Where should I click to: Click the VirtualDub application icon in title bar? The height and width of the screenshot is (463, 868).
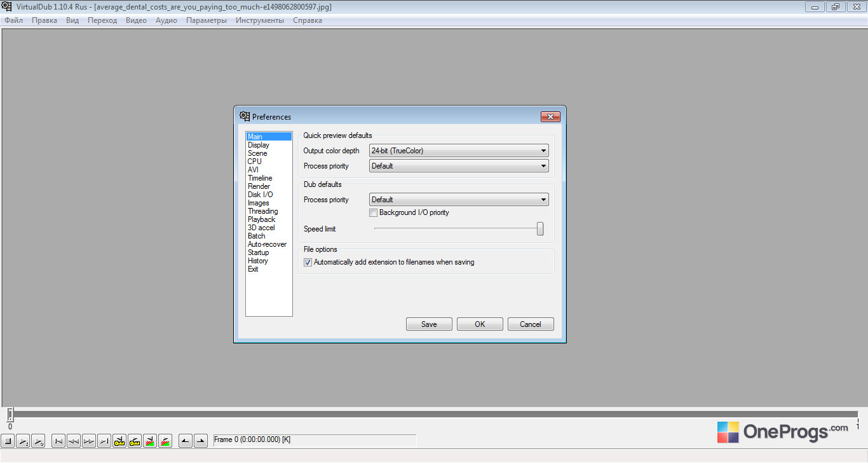pos(7,7)
